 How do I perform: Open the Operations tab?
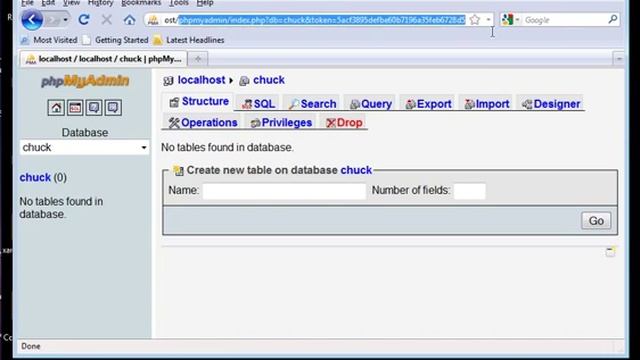[203, 123]
